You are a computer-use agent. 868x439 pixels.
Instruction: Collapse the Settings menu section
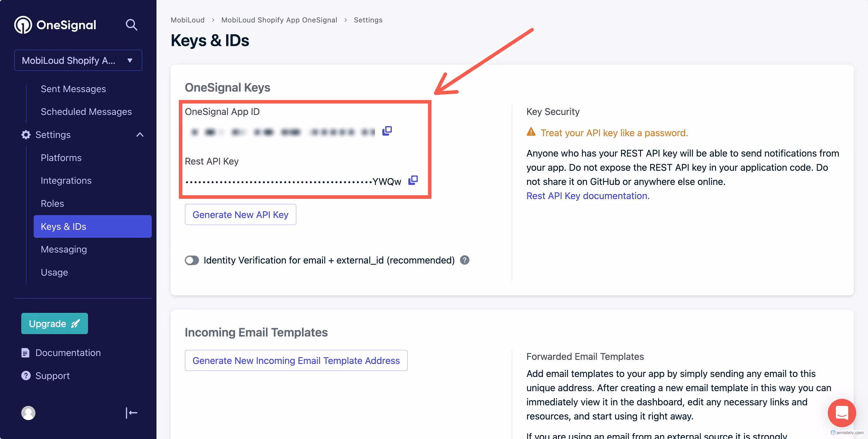[140, 134]
